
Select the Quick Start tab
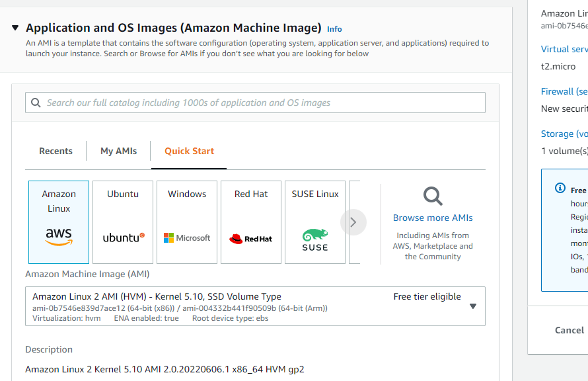[x=189, y=151]
